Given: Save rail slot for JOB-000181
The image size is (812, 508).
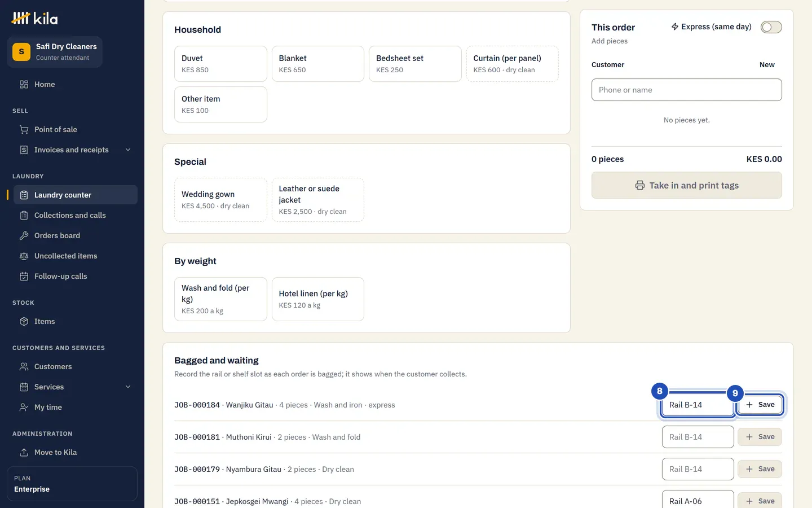Looking at the screenshot, I should coord(760,437).
